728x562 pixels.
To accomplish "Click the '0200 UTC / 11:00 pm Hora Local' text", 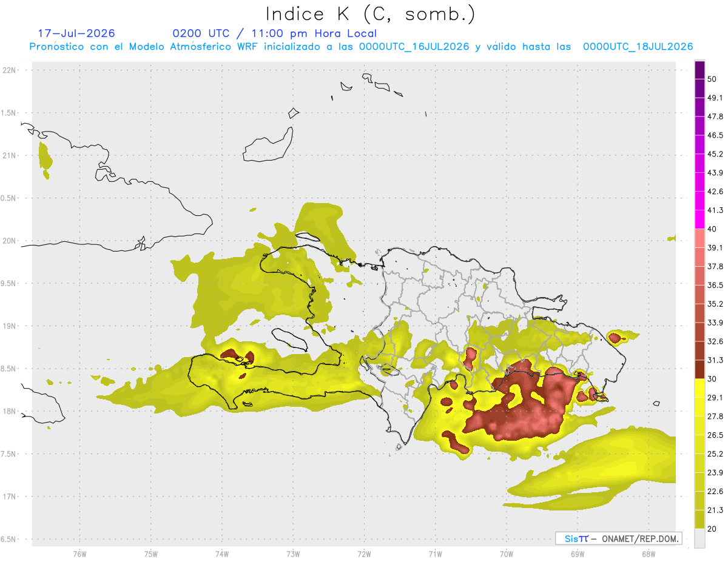I will point(275,33).
